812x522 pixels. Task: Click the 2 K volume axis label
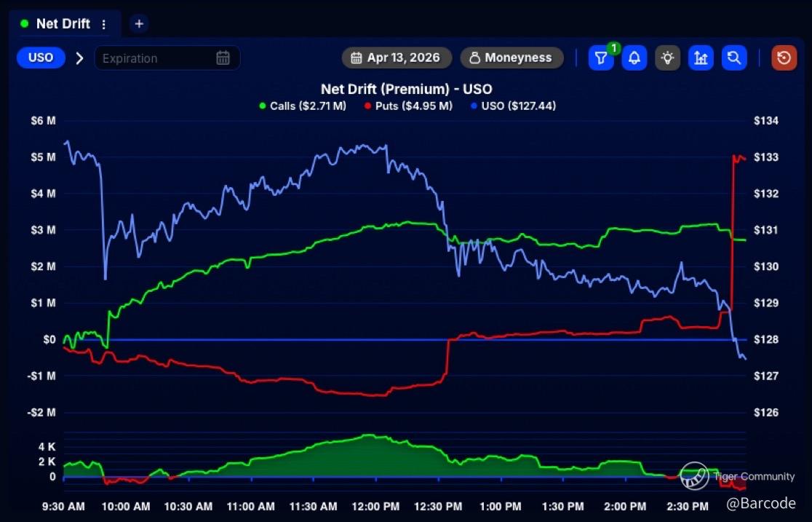pos(47,462)
